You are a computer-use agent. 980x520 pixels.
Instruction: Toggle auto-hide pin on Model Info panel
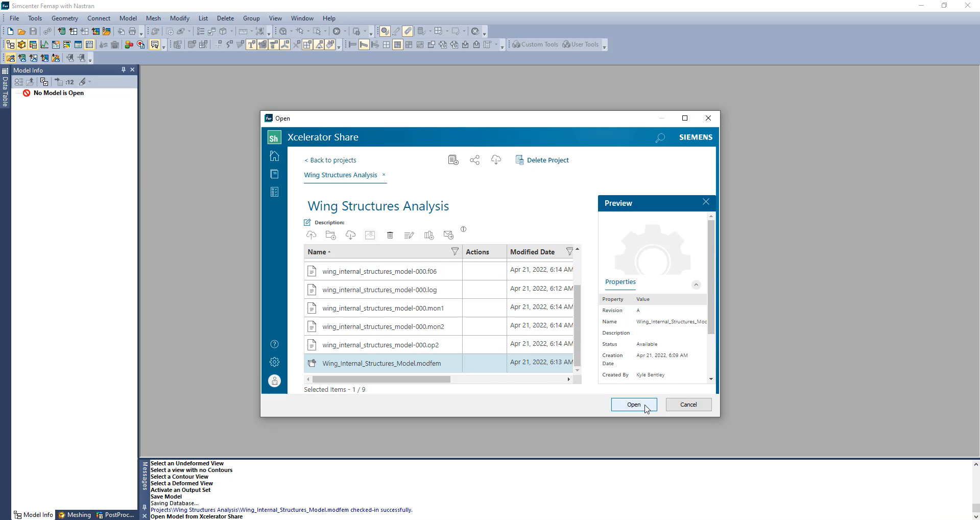click(x=123, y=69)
